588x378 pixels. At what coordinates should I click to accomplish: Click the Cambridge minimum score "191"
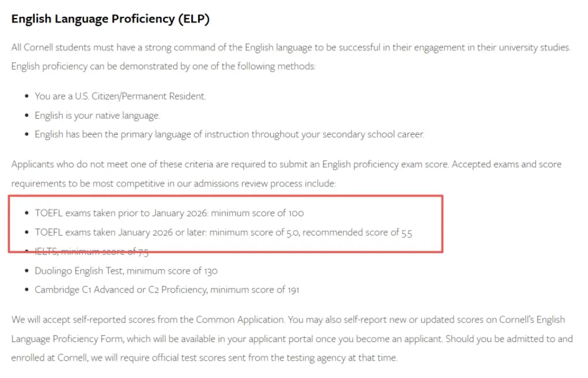pos(292,290)
